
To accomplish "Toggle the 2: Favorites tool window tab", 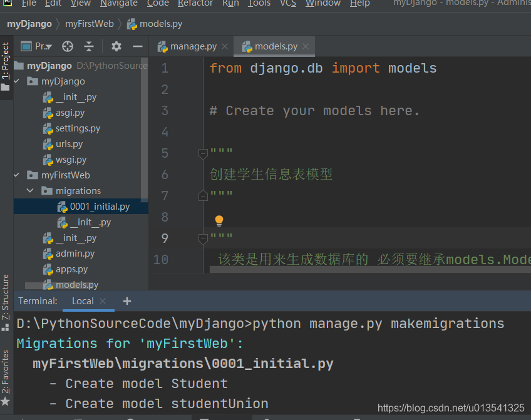I will pyautogui.click(x=6, y=377).
